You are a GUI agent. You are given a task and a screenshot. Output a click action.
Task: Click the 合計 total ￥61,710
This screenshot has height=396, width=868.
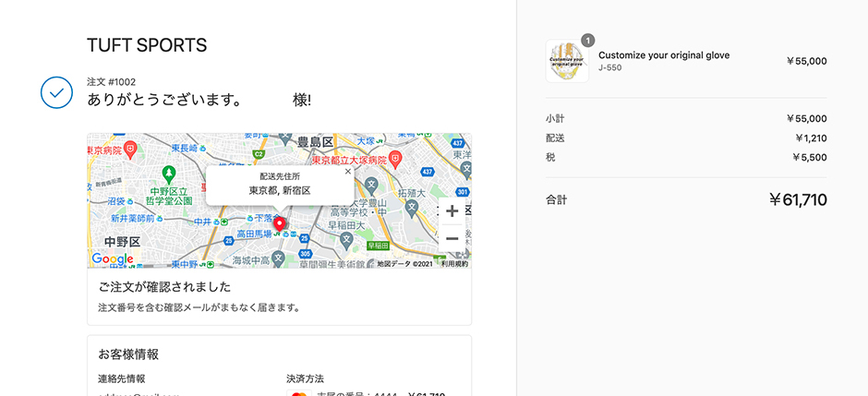pyautogui.click(x=798, y=199)
